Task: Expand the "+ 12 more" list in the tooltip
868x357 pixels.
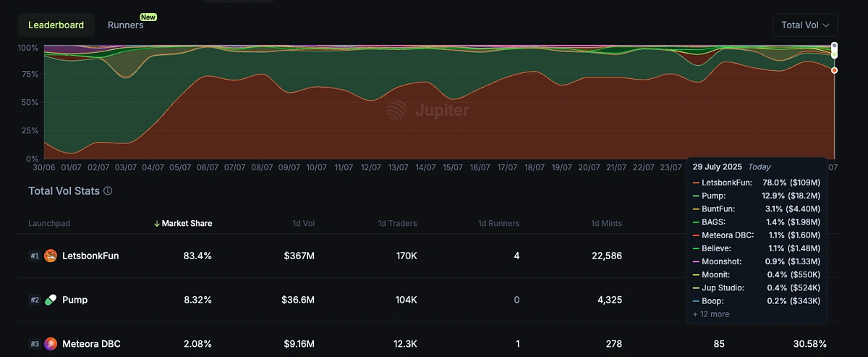Action: (711, 314)
